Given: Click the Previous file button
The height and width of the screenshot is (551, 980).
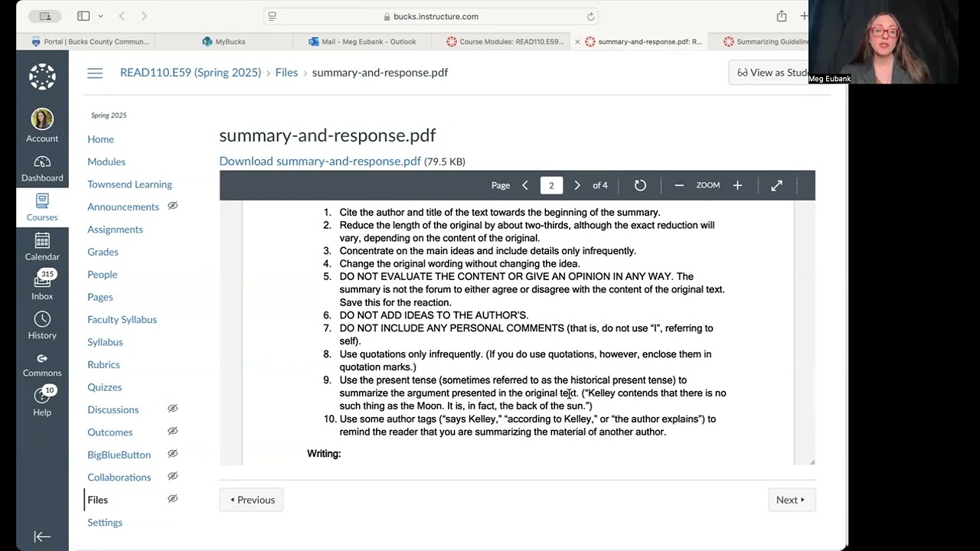Looking at the screenshot, I should pos(251,500).
